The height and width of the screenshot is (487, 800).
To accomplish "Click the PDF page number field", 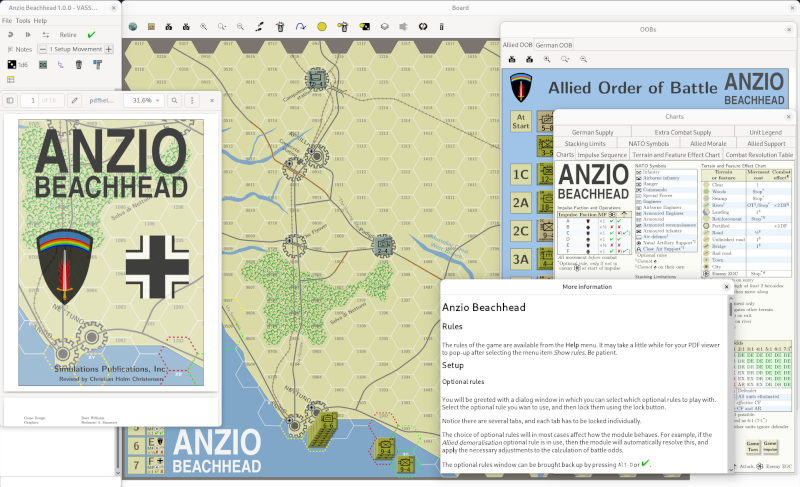I will [x=31, y=100].
